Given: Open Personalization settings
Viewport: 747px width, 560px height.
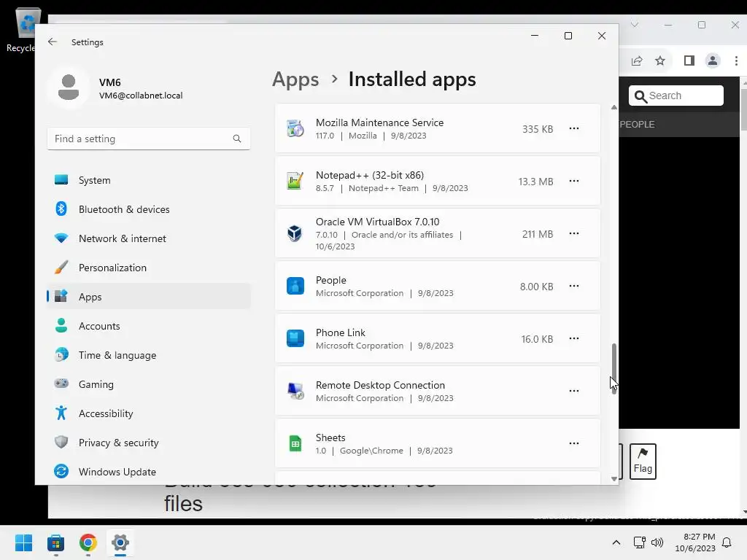Looking at the screenshot, I should click(149, 268).
